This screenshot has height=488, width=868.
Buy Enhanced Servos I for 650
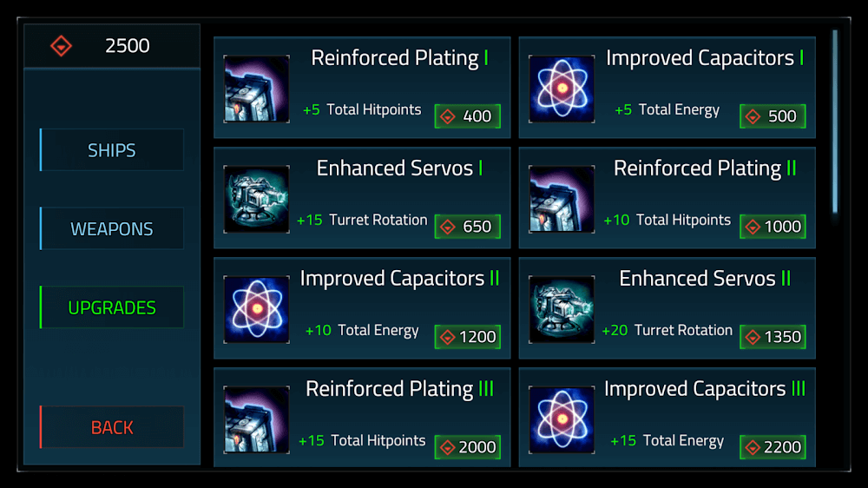click(468, 227)
